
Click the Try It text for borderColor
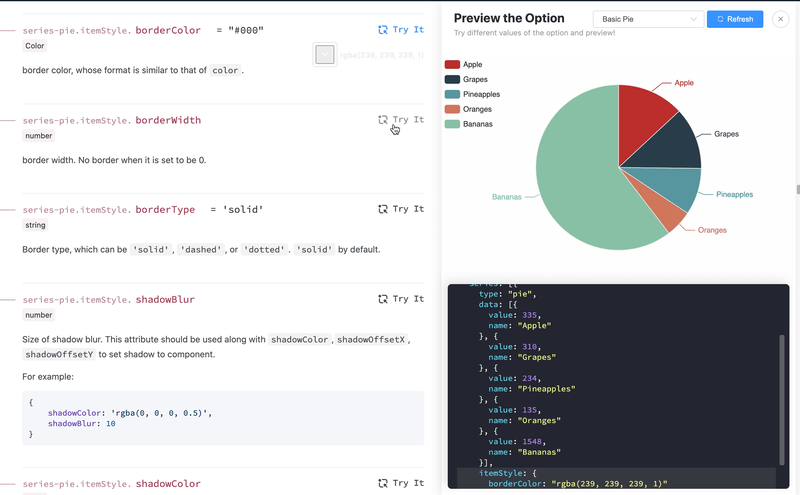[408, 30]
